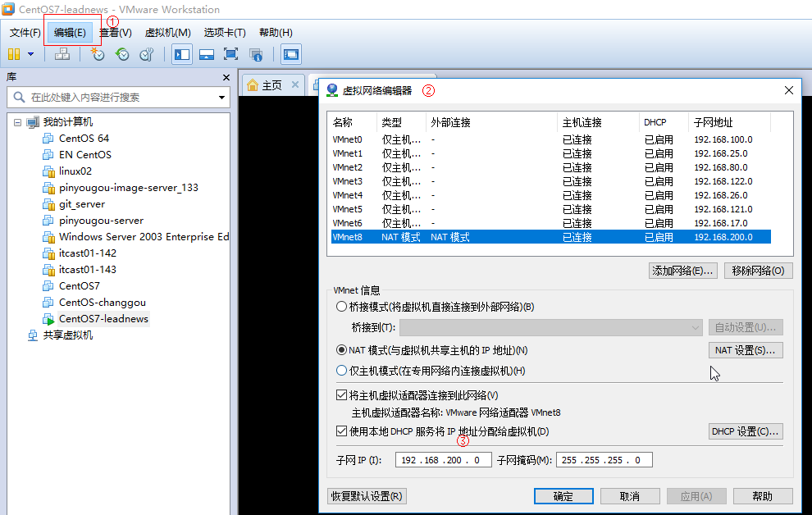Select itcast01-142 virtual machine
Screen dimensions: 812x515
click(88, 253)
